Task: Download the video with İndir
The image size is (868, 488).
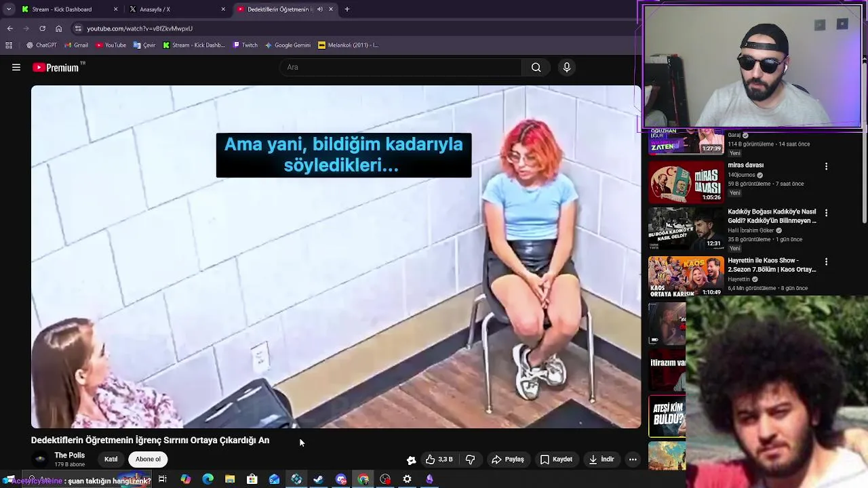Action: (x=601, y=459)
